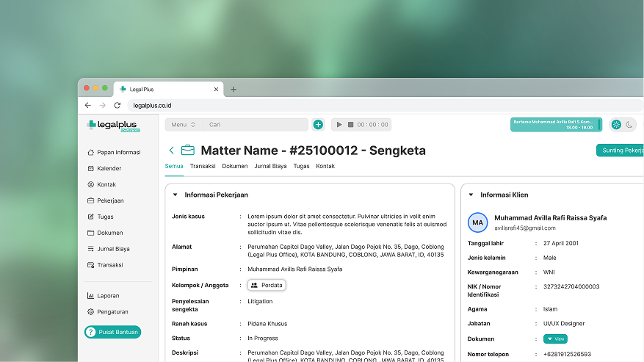Switch to the Jurnal Biaya tab

(270, 166)
